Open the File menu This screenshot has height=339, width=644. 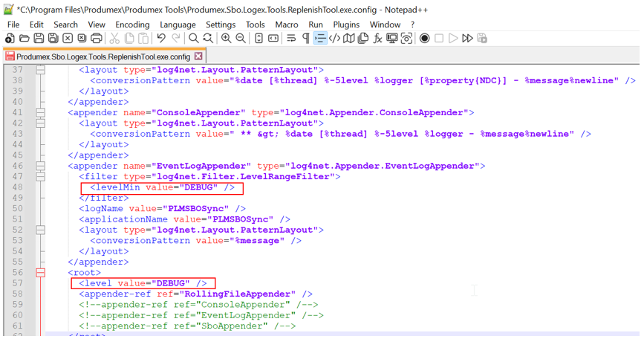[x=13, y=25]
